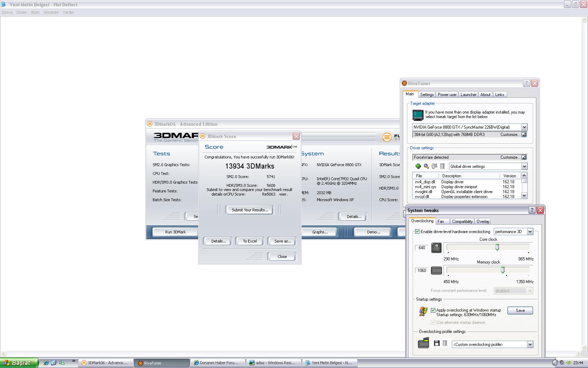Open the Görünüm menu in Not Defteri
The height and width of the screenshot is (368, 588).
(x=51, y=12)
